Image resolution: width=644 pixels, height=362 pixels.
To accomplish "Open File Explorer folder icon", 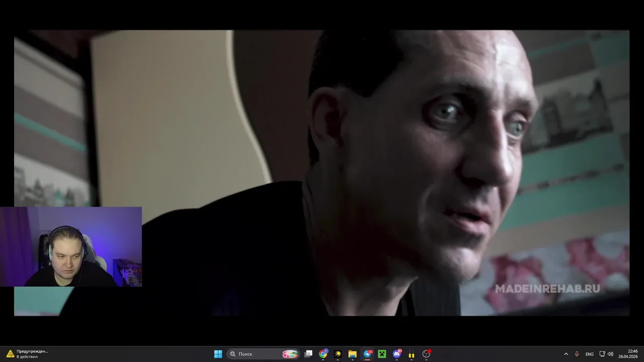I will tap(353, 354).
